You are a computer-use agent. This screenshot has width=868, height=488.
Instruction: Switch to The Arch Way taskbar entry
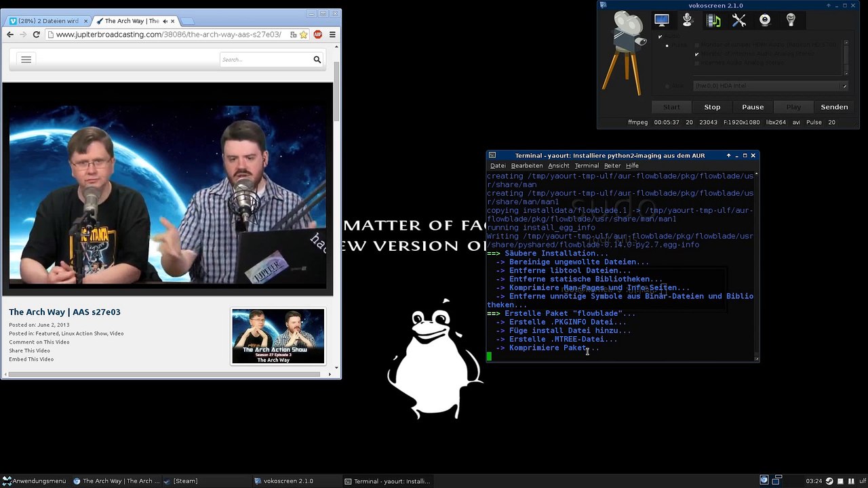click(117, 481)
